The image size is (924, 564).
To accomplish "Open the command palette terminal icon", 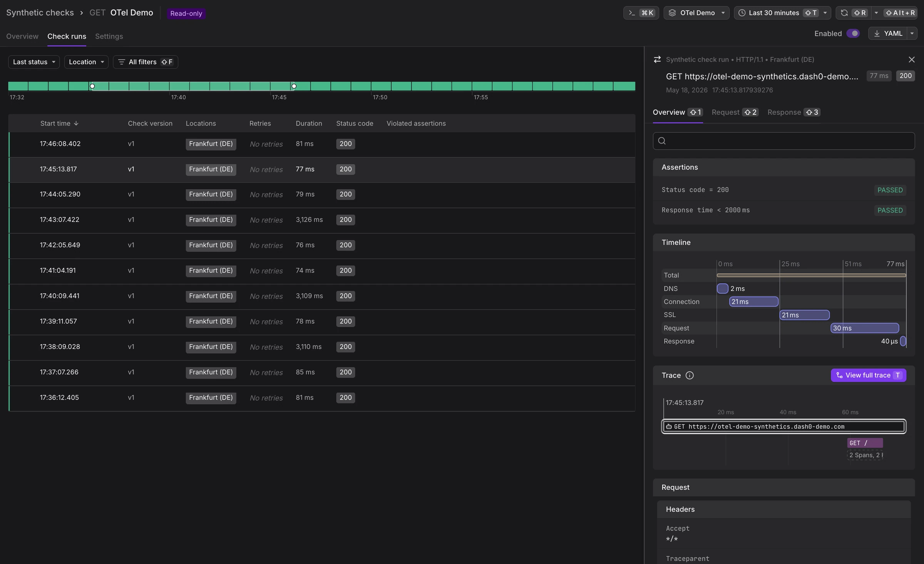I will point(631,13).
